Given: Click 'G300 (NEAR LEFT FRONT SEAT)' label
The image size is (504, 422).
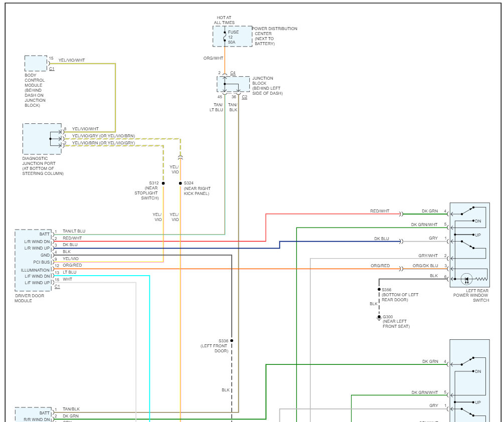Looking at the screenshot, I should [396, 321].
